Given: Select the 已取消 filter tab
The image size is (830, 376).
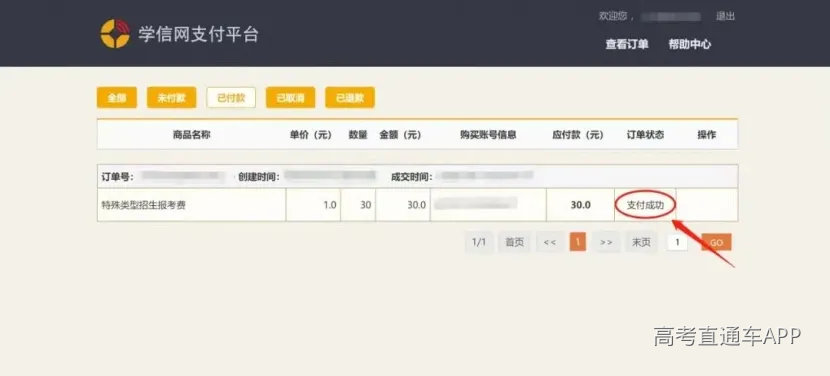Looking at the screenshot, I should coord(290,97).
